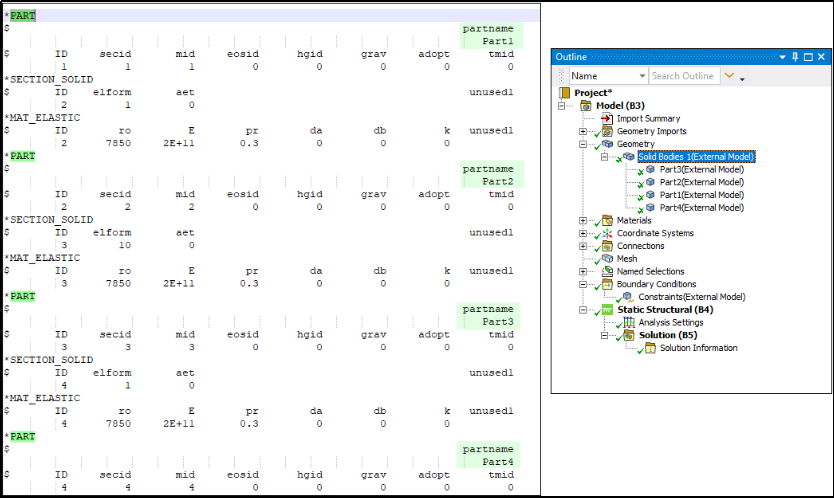Select Part1(External Model) in tree
Screen dimensions: 834x498
click(702, 195)
